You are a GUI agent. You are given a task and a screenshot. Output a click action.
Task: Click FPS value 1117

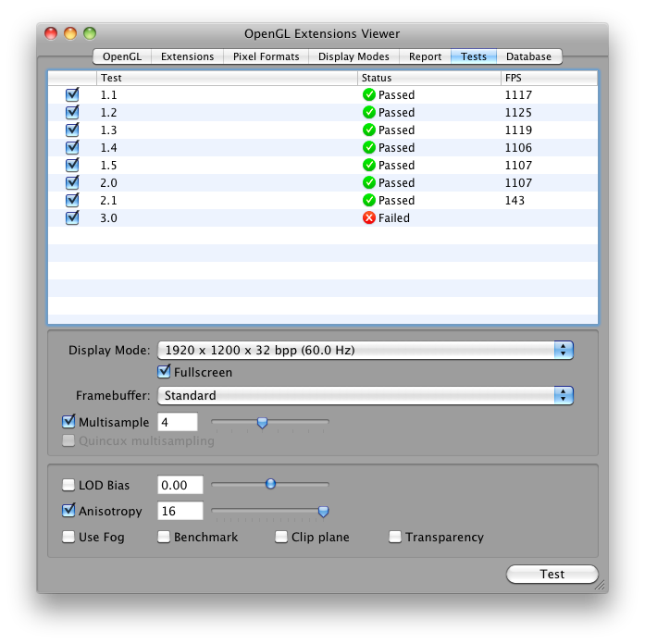[x=518, y=95]
